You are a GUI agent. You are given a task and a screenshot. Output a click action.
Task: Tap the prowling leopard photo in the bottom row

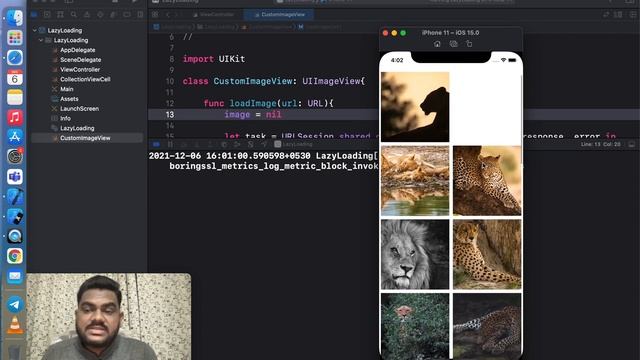click(487, 326)
